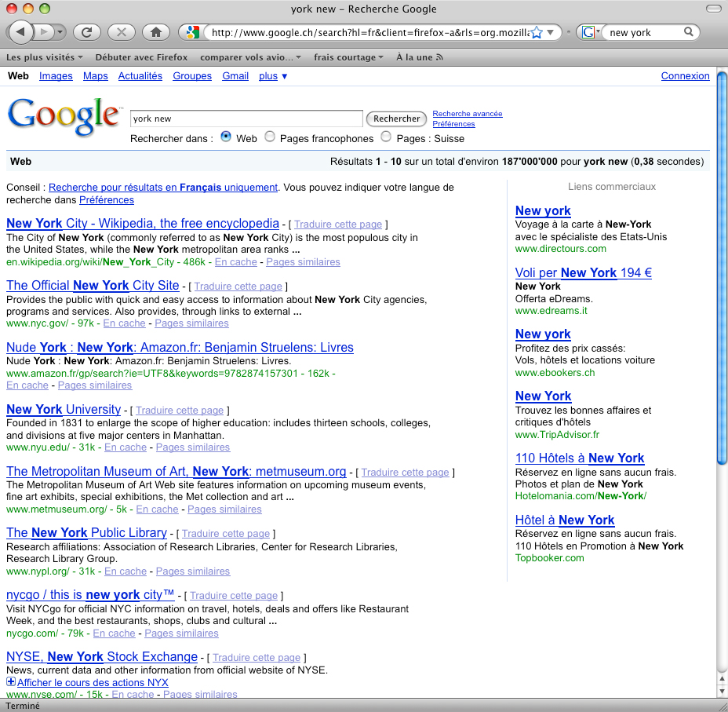Expand the comparer vols avio... bookmark folder
Screen dimensions: 728x712
(251, 57)
